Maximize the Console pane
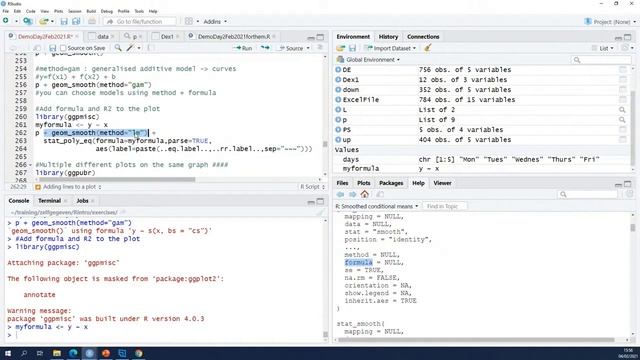Viewport: 640px width, 360px height. pos(320,201)
